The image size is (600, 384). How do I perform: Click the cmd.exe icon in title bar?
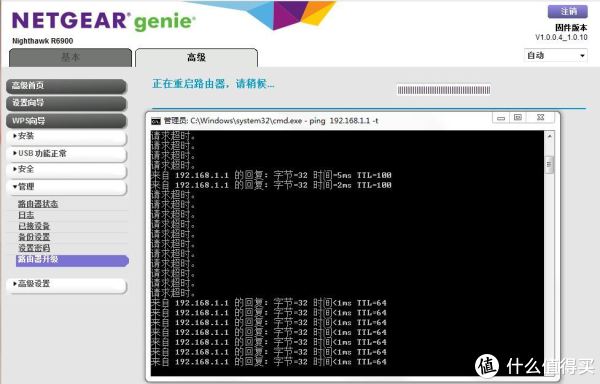point(156,121)
